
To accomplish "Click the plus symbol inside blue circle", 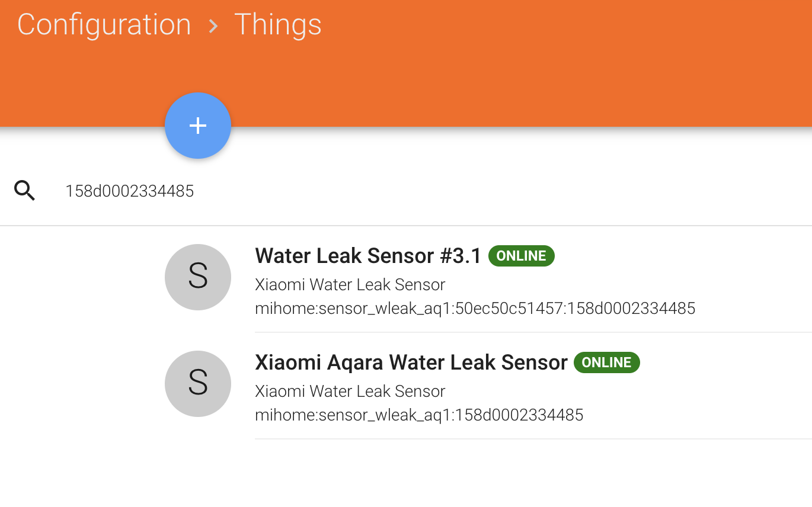I will [197, 126].
